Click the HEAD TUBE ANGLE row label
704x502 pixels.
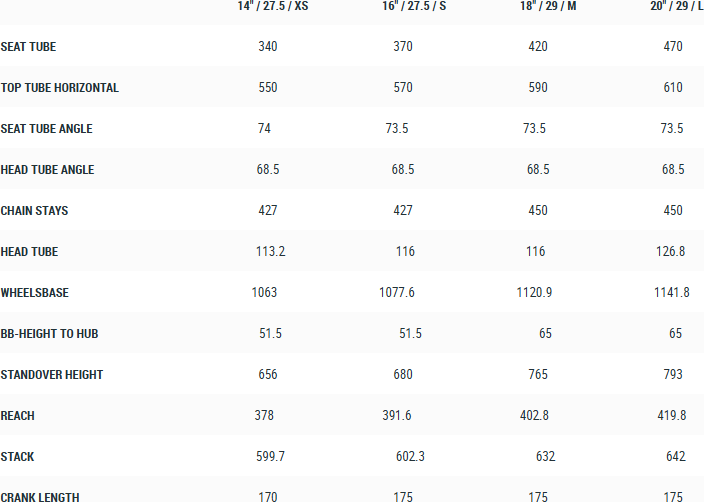pyautogui.click(x=48, y=170)
